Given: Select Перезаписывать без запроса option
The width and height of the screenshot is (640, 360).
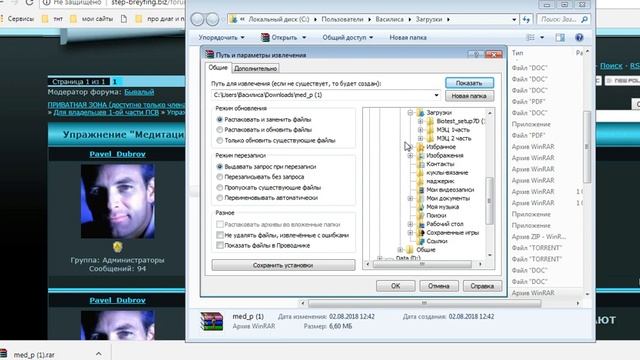Looking at the screenshot, I should 220,177.
